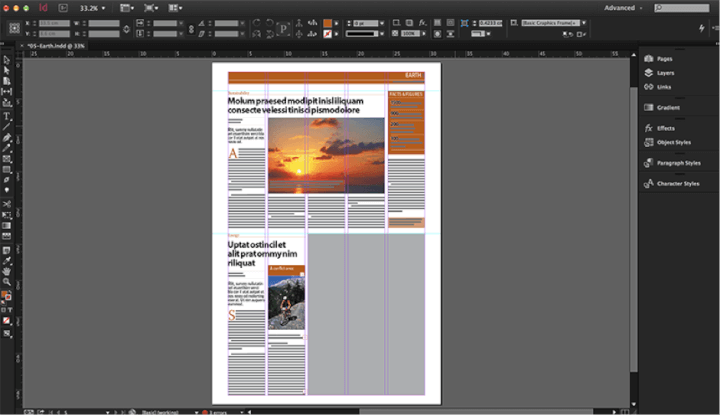Open the Layers panel
Image resolution: width=720 pixels, height=415 pixels.
pos(666,73)
